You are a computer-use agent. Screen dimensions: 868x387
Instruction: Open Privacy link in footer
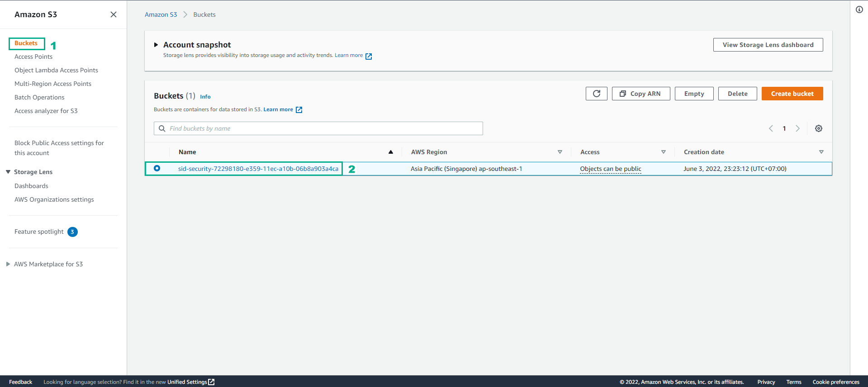tap(766, 382)
